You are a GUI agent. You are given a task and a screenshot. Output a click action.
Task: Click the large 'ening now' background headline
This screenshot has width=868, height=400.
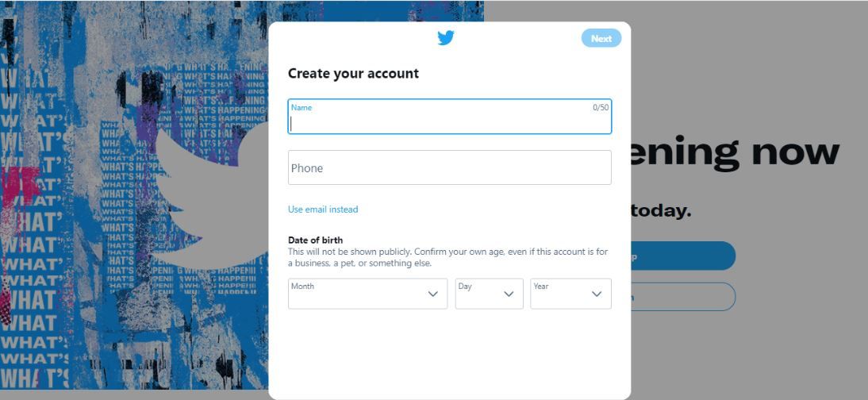(x=735, y=152)
